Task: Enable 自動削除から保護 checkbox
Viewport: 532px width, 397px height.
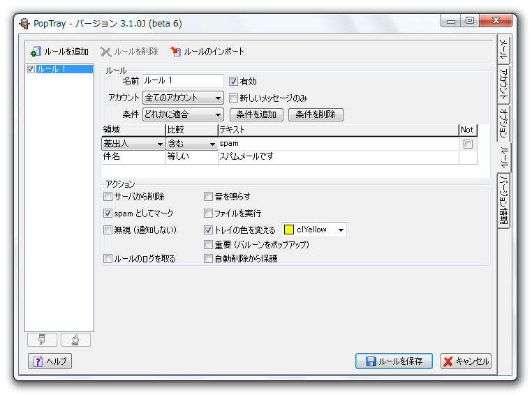Action: pyautogui.click(x=208, y=259)
